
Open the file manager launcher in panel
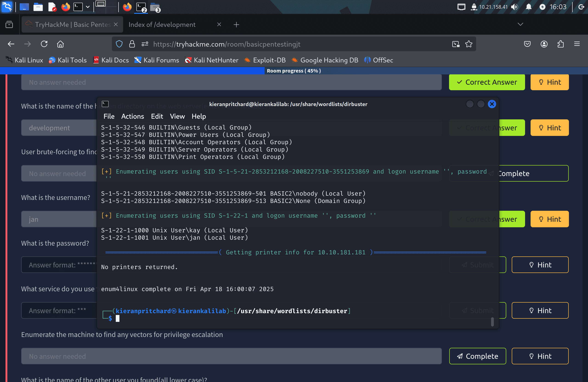tap(38, 7)
